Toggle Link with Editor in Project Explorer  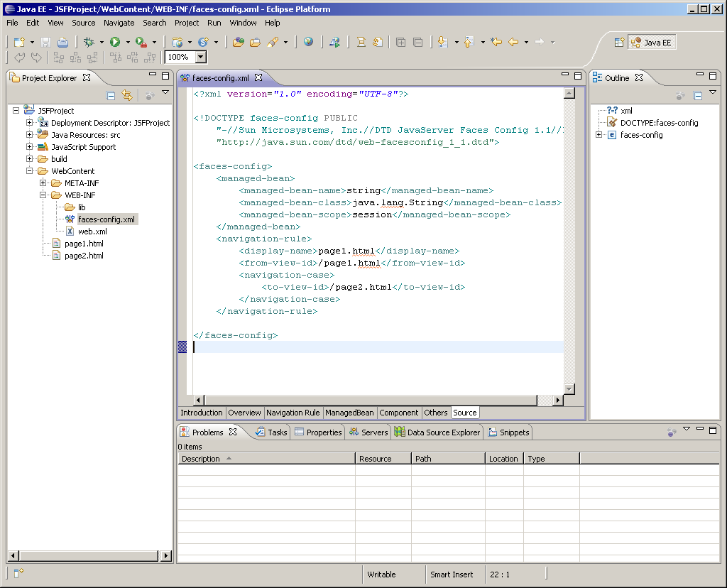127,95
